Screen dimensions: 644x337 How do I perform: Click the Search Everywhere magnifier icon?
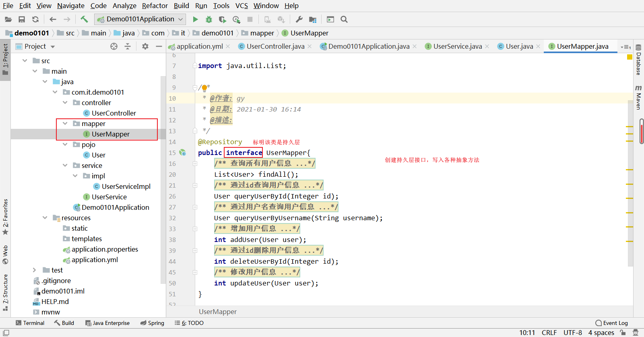pyautogui.click(x=344, y=19)
